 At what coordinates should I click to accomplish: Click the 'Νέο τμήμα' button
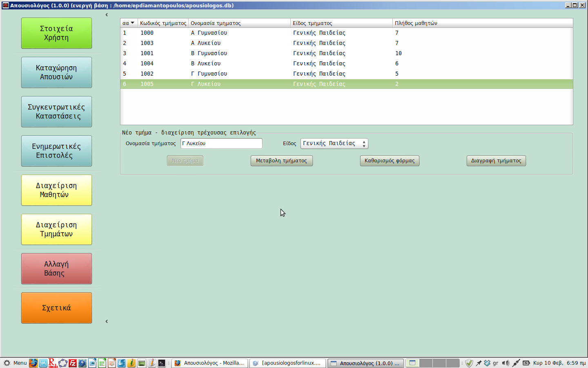pyautogui.click(x=185, y=161)
